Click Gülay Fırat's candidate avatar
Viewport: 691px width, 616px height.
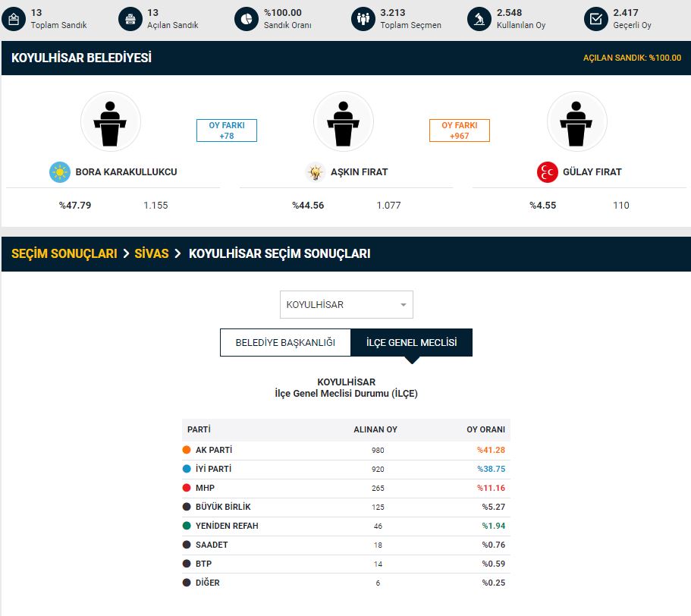click(x=576, y=121)
